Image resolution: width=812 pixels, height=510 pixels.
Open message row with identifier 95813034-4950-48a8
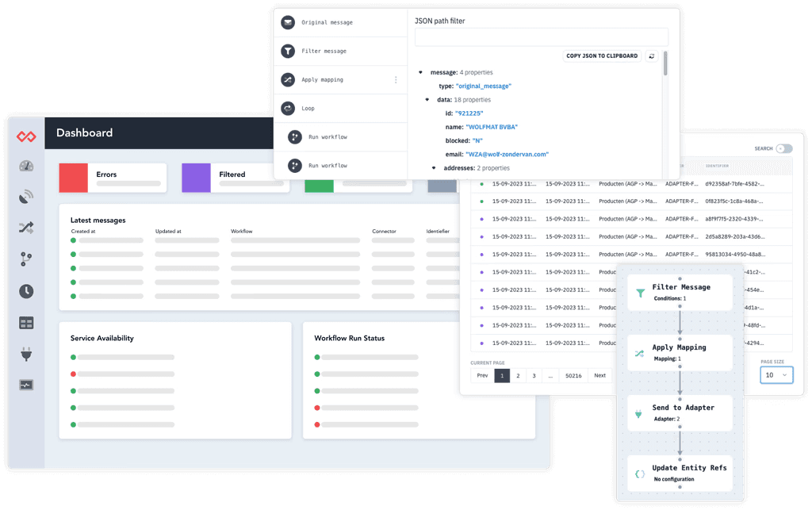(631, 255)
